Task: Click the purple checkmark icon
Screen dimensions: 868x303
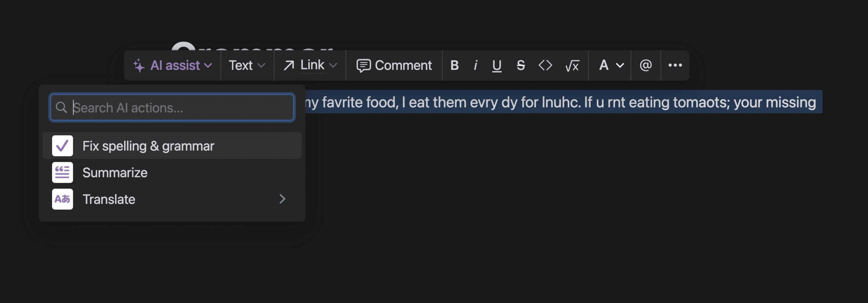Action: point(62,146)
